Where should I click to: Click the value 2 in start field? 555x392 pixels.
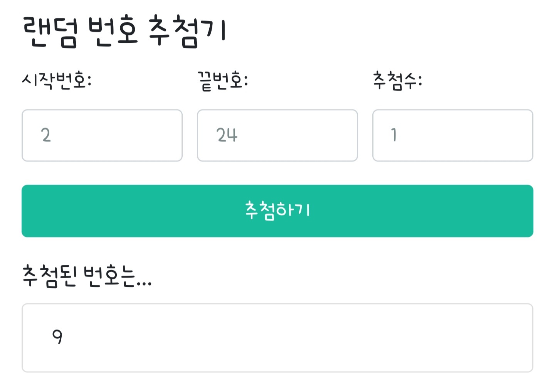click(46, 135)
